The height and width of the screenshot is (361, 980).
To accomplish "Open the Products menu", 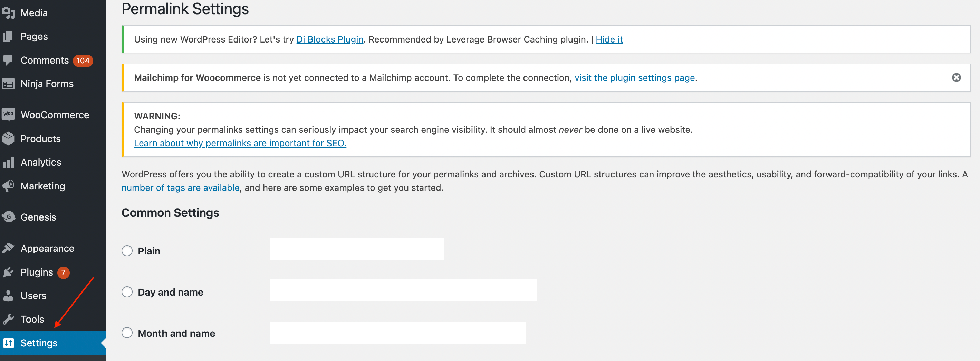I will pyautogui.click(x=53, y=139).
